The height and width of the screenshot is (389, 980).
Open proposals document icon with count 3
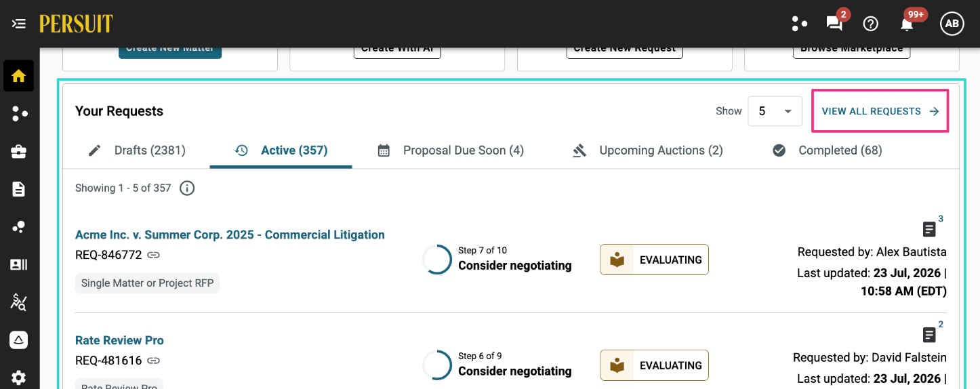[929, 229]
